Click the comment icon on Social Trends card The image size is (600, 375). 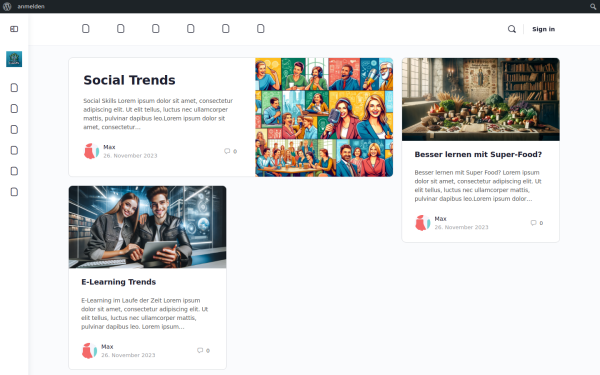227,151
